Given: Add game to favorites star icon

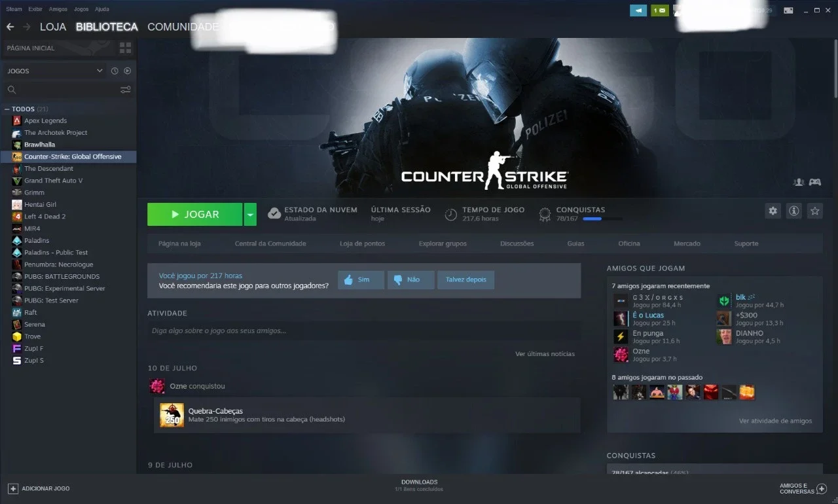Looking at the screenshot, I should pyautogui.click(x=814, y=211).
